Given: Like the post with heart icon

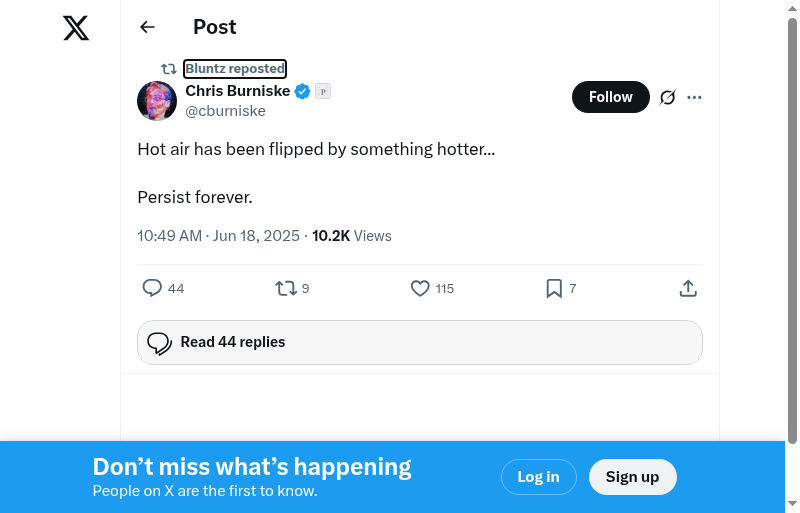Looking at the screenshot, I should pyautogui.click(x=420, y=288).
